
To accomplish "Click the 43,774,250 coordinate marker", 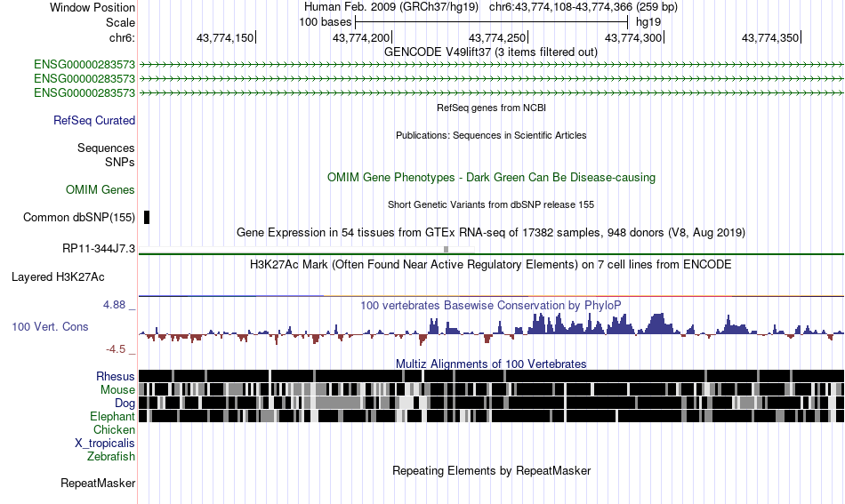I will (x=497, y=37).
